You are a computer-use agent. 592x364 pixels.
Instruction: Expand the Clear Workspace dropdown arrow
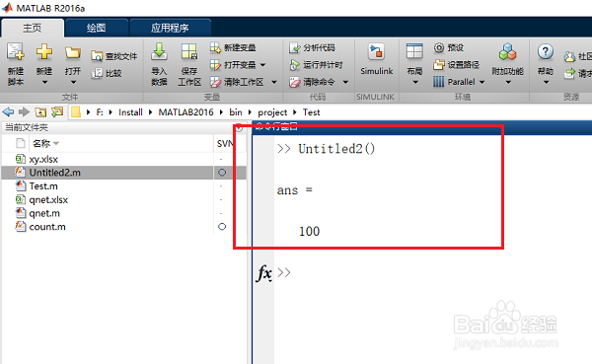coord(274,82)
